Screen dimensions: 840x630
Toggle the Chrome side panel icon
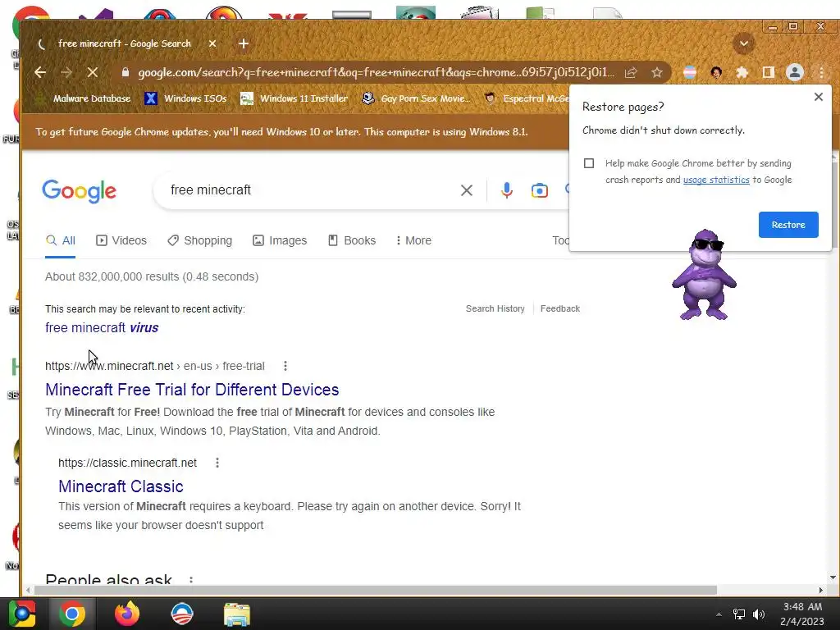pyautogui.click(x=768, y=72)
